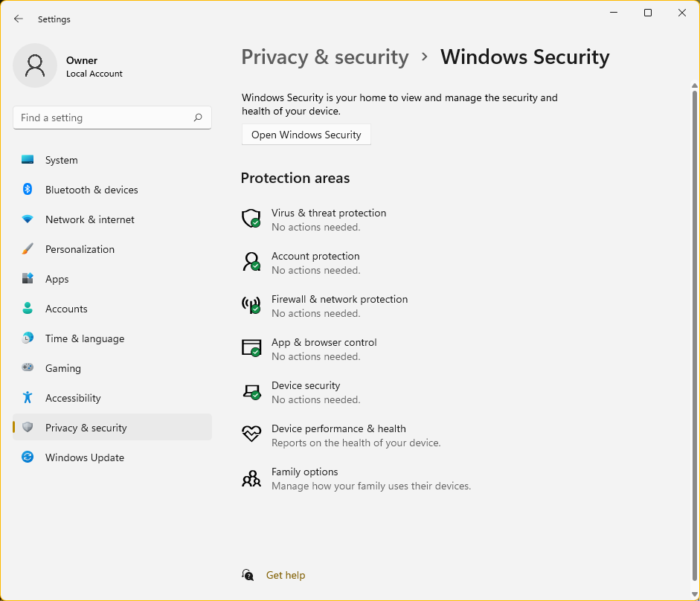
Task: Click the App & browser control icon
Action: point(251,348)
